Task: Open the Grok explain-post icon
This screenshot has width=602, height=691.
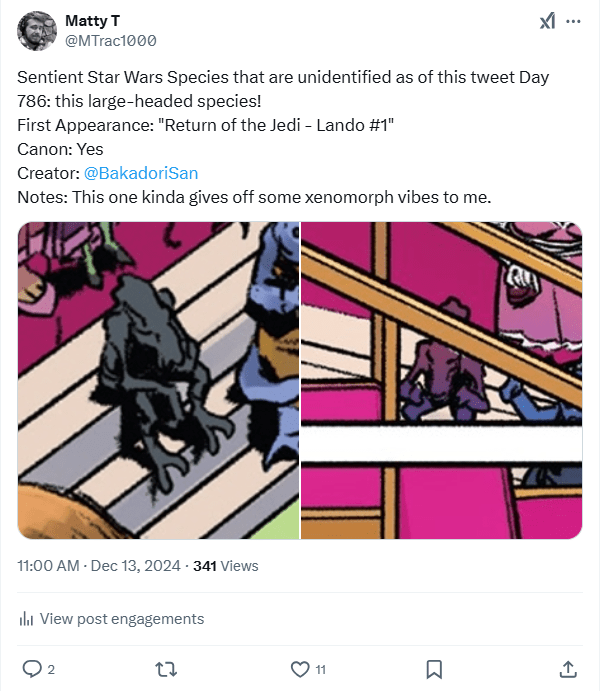Action: [547, 21]
